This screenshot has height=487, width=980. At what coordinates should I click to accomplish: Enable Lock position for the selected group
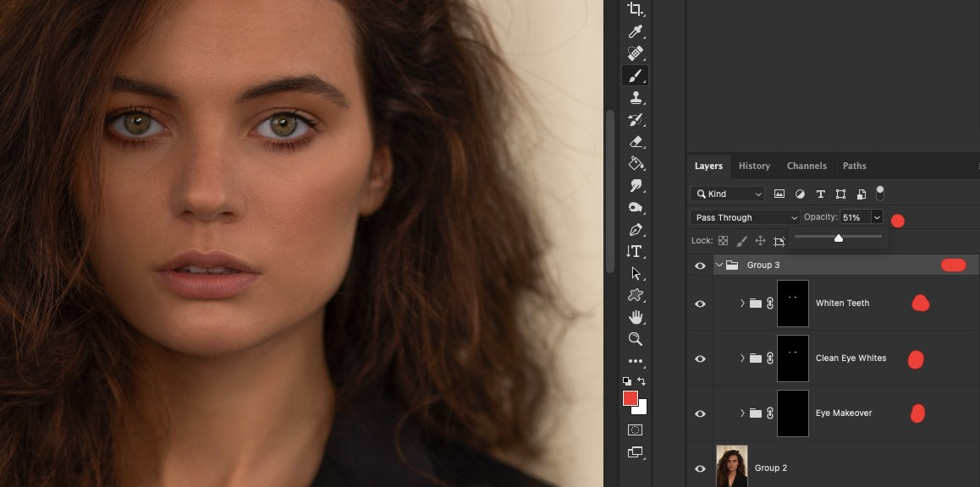[762, 240]
